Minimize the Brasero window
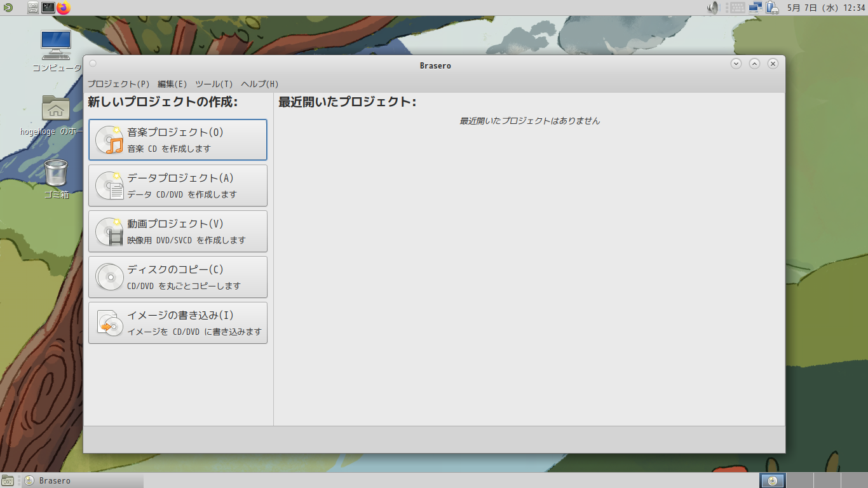Screen dimensions: 868x488 [736, 64]
